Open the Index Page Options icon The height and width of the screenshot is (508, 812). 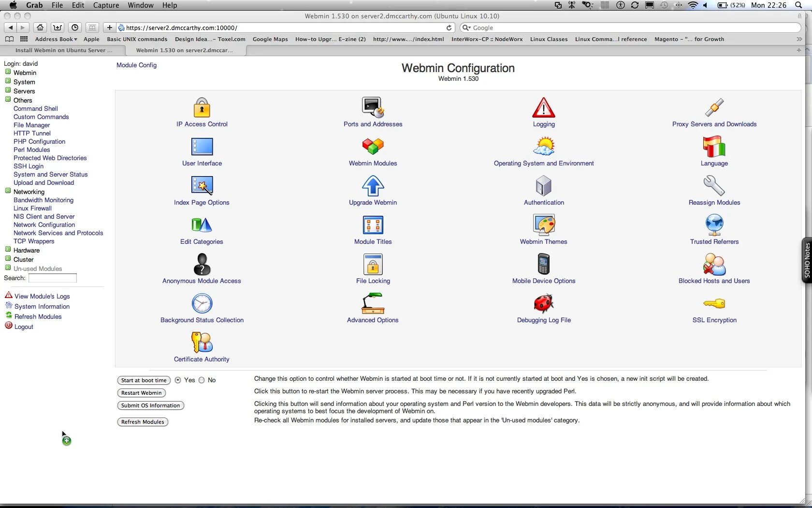pos(202,186)
